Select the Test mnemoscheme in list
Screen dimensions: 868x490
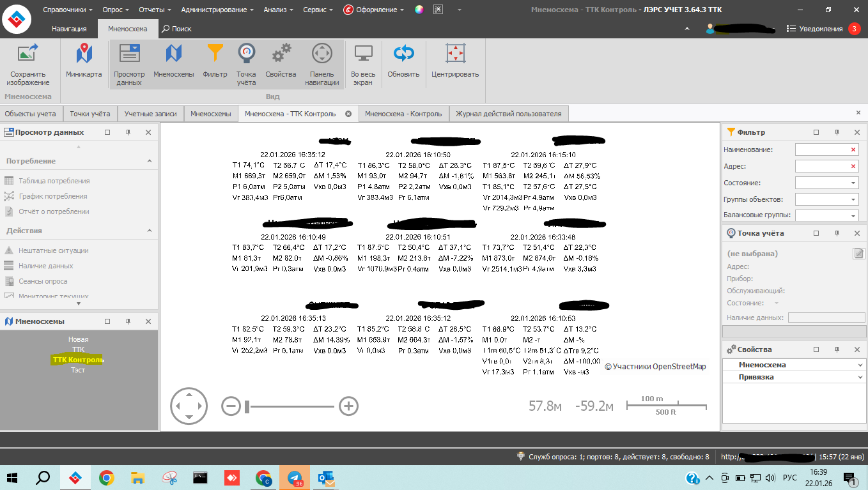[x=78, y=370]
